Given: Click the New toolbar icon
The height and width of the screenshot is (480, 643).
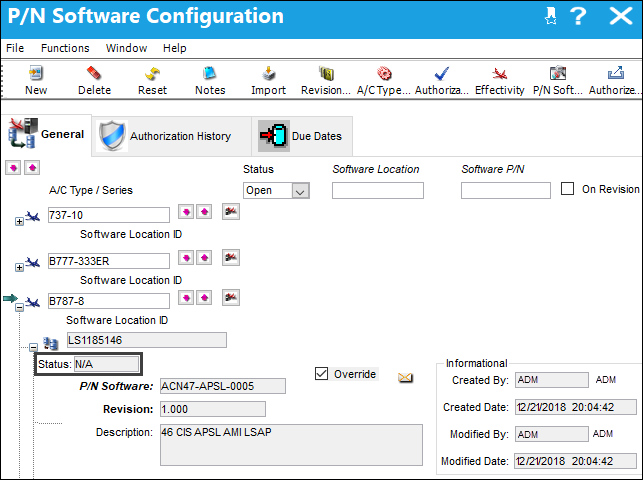Looking at the screenshot, I should point(36,73).
